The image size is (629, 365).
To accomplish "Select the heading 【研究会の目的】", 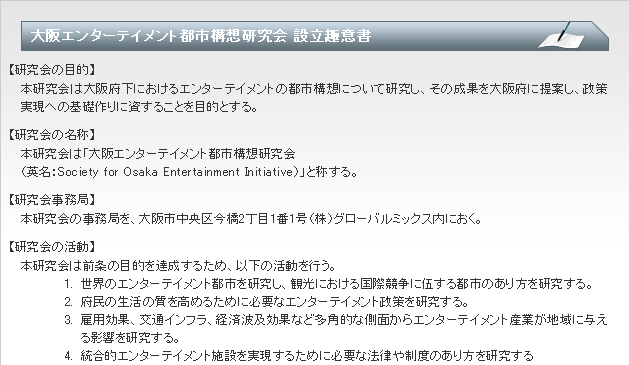I will click(x=51, y=70).
